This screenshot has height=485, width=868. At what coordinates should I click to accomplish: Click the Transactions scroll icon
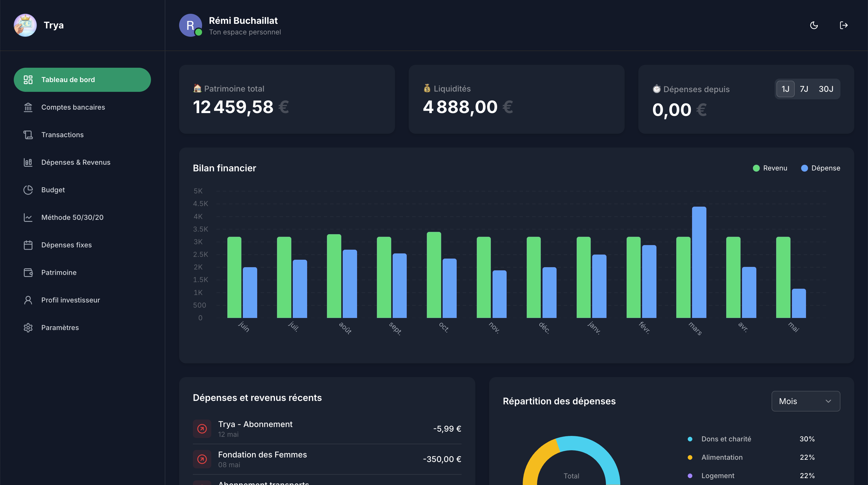28,135
